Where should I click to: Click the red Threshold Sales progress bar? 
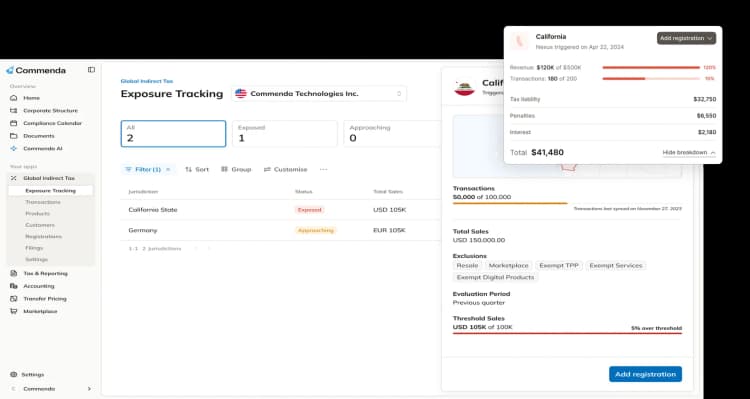pos(567,333)
